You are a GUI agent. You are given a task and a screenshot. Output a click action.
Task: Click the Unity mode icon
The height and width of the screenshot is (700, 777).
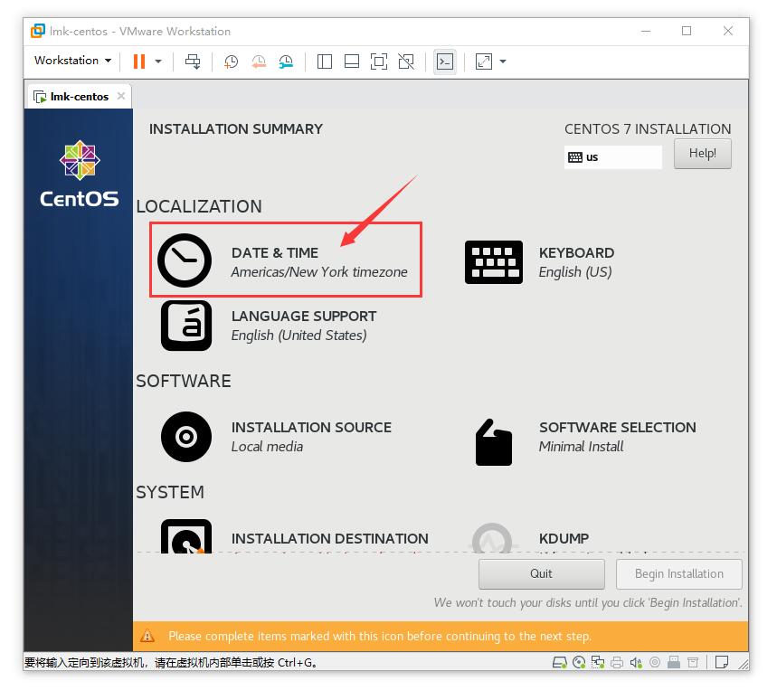pos(406,61)
